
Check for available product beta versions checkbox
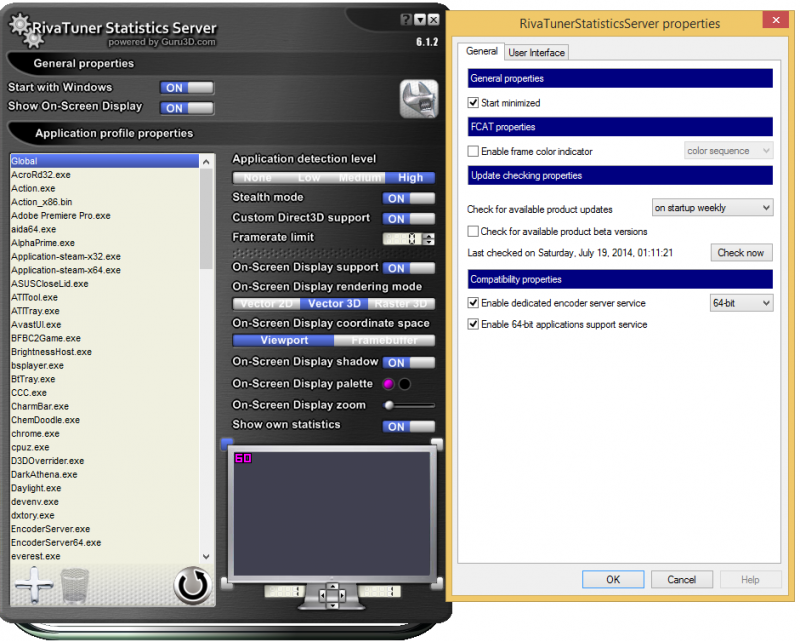[x=473, y=231]
